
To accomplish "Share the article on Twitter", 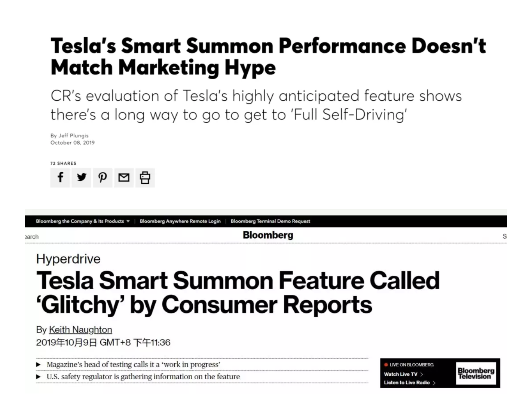I will (x=82, y=177).
